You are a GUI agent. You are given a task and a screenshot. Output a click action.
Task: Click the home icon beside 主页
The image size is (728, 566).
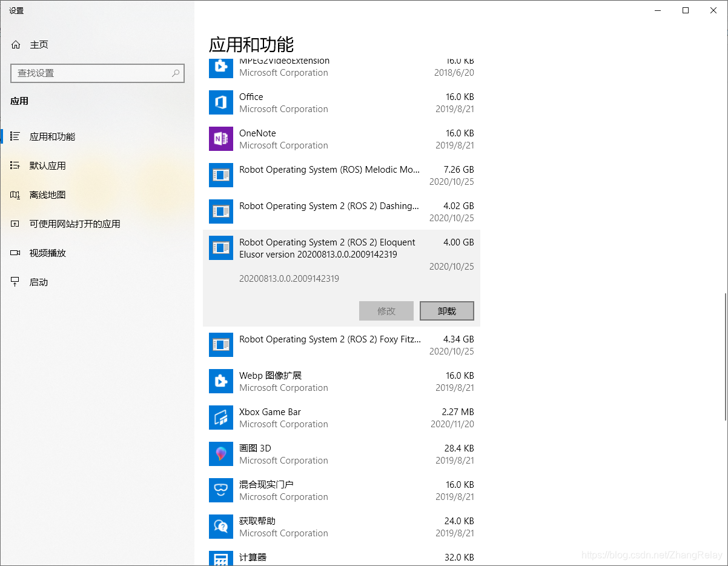[x=16, y=45]
